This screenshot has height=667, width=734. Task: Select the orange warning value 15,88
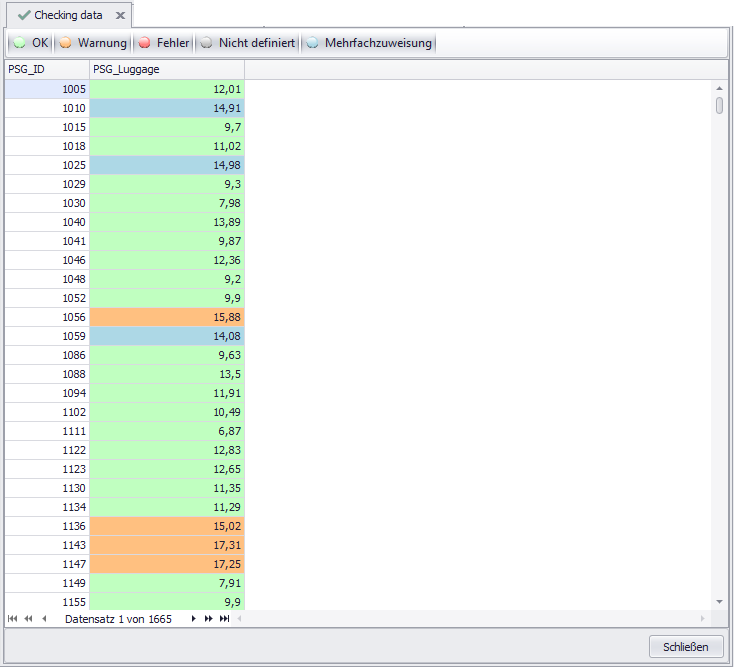click(167, 317)
